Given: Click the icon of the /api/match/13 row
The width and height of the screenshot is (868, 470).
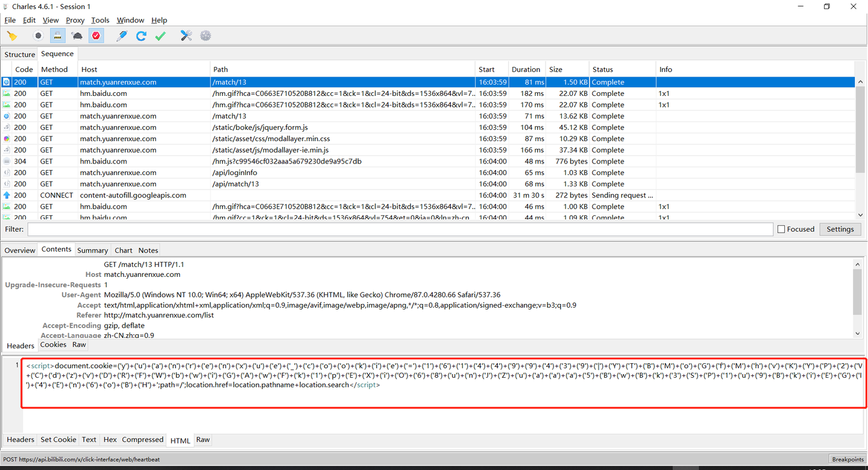Looking at the screenshot, I should coord(7,184).
